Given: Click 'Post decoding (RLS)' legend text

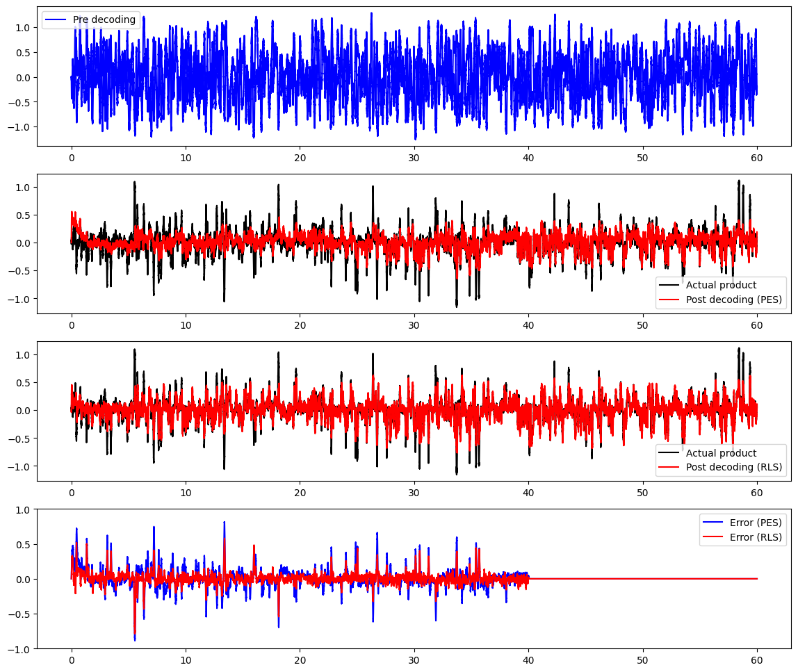Looking at the screenshot, I should (734, 467).
